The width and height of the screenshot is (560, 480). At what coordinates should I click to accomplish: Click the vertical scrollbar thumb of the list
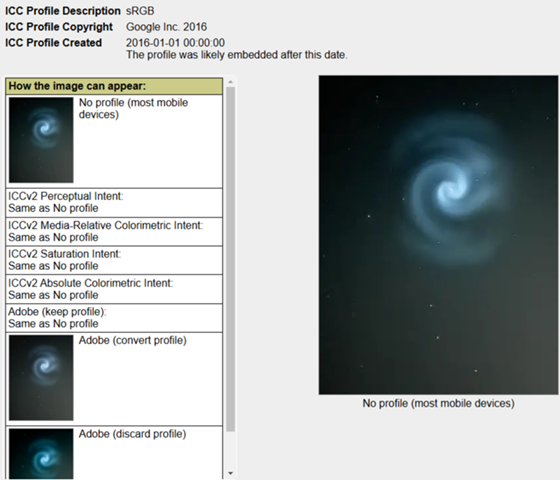230,259
